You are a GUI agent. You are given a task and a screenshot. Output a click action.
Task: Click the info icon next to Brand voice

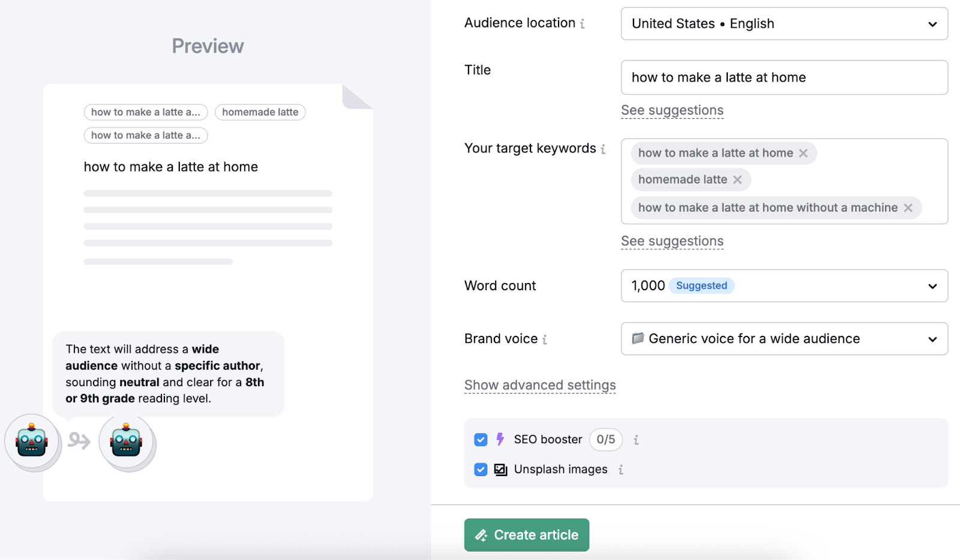(x=545, y=339)
